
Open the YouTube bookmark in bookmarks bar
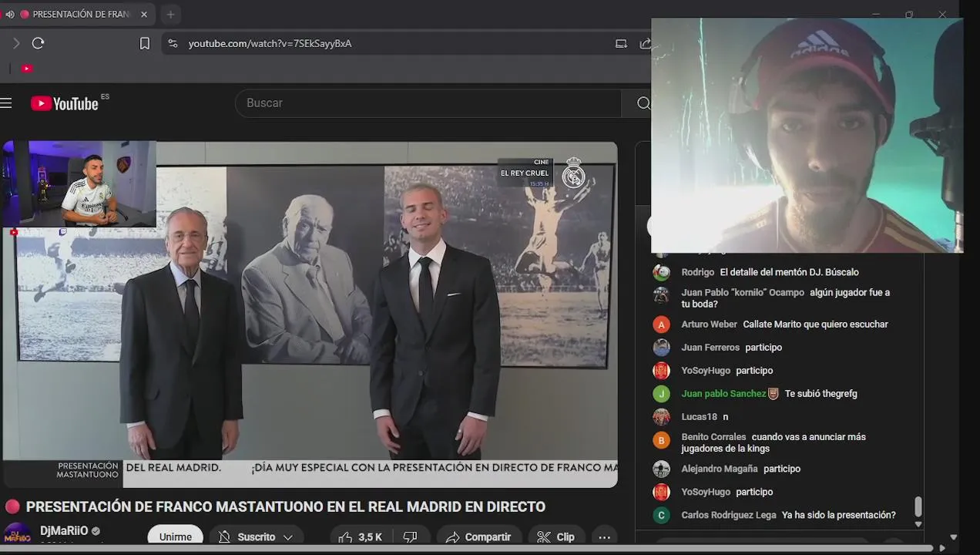(x=27, y=69)
